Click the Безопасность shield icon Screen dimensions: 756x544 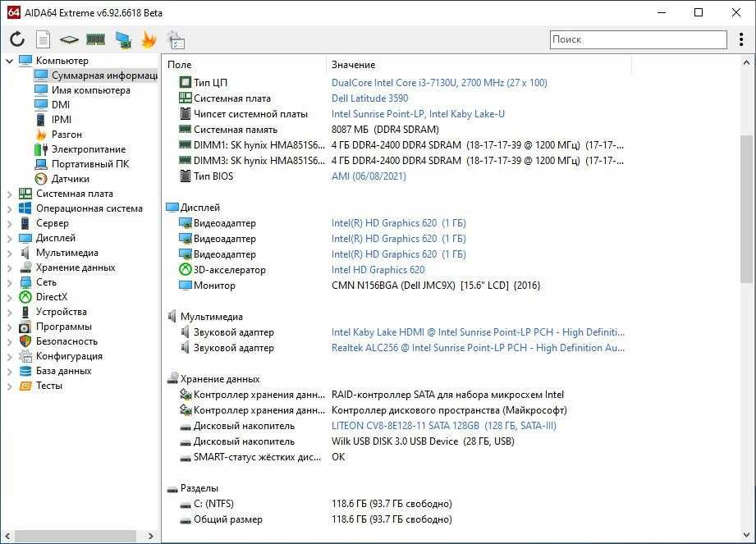tap(25, 341)
